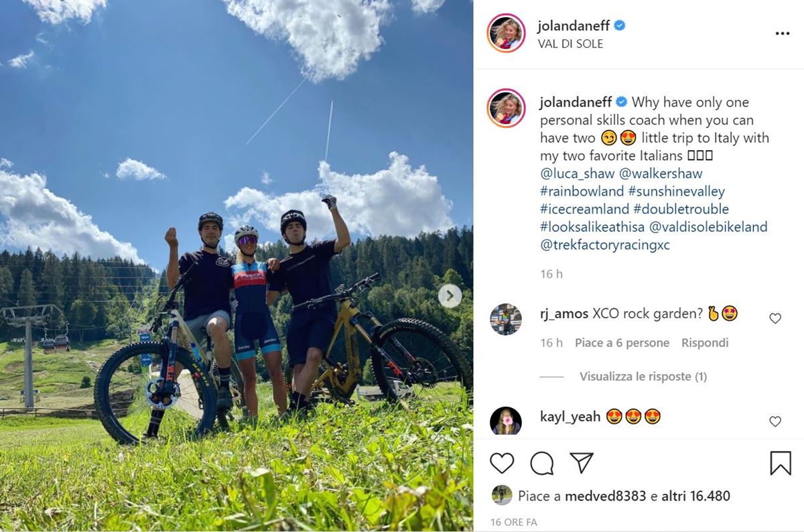The height and width of the screenshot is (532, 804).
Task: Save post with the bookmark icon
Action: (781, 463)
